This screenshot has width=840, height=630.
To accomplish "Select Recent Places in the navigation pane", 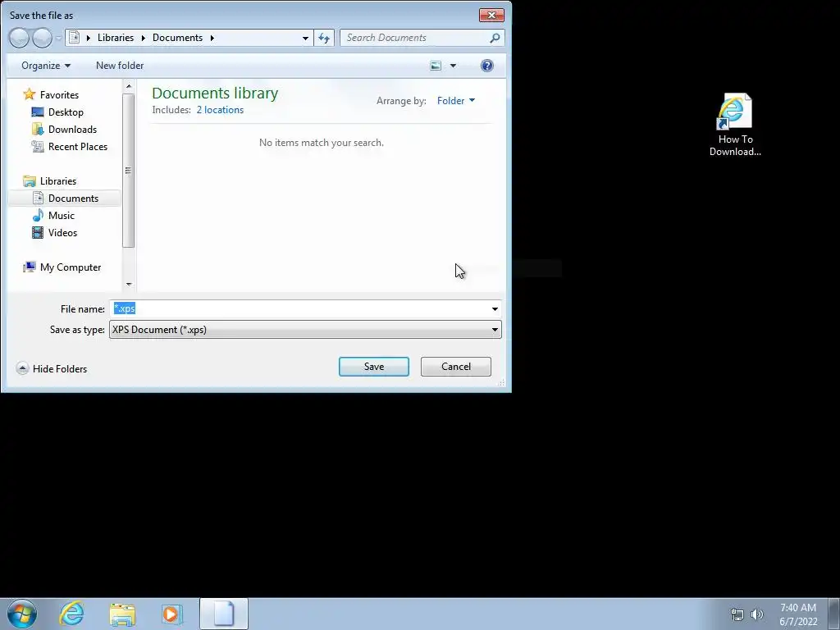I will point(78,146).
